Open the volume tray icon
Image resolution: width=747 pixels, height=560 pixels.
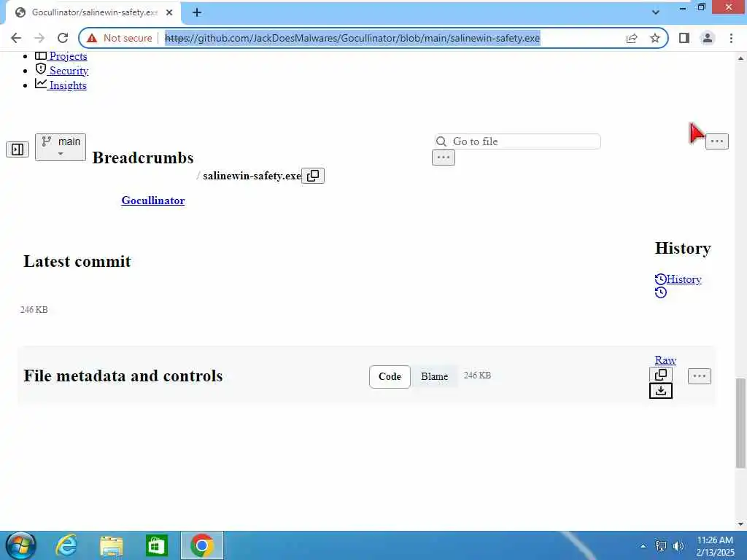click(678, 546)
